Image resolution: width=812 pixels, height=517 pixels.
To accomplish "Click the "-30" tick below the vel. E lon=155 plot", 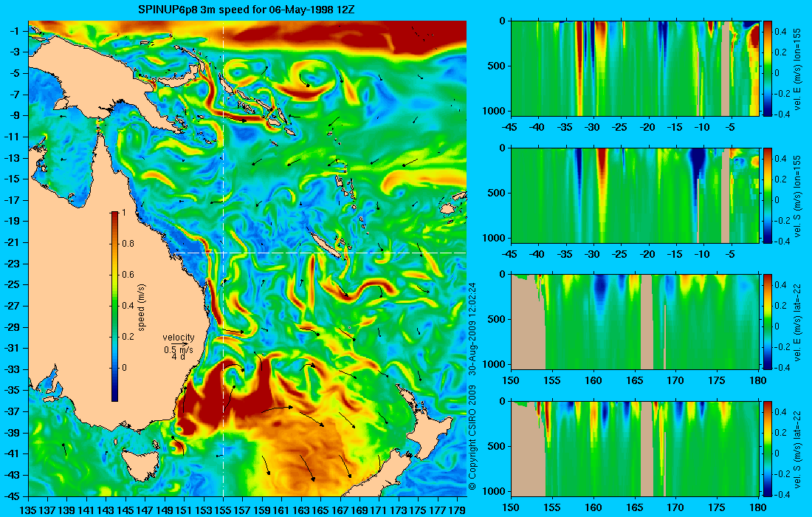I will click(x=593, y=128).
